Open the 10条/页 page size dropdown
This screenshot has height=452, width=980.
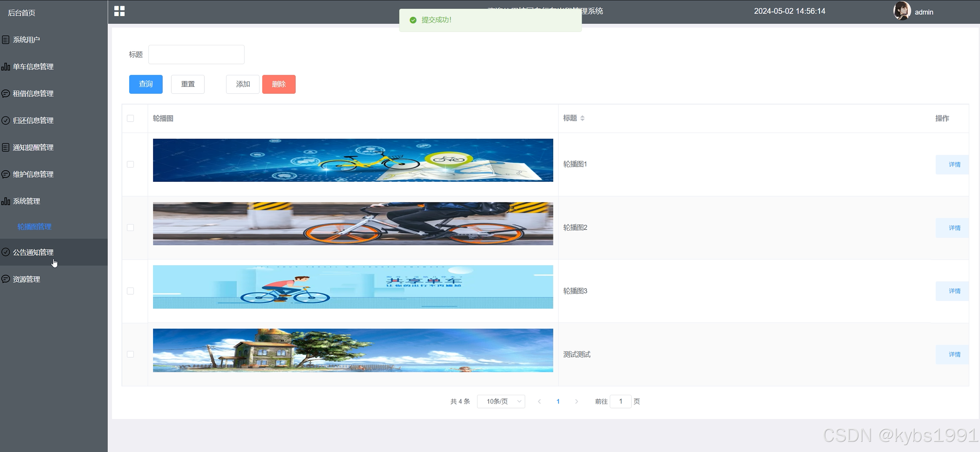(501, 401)
